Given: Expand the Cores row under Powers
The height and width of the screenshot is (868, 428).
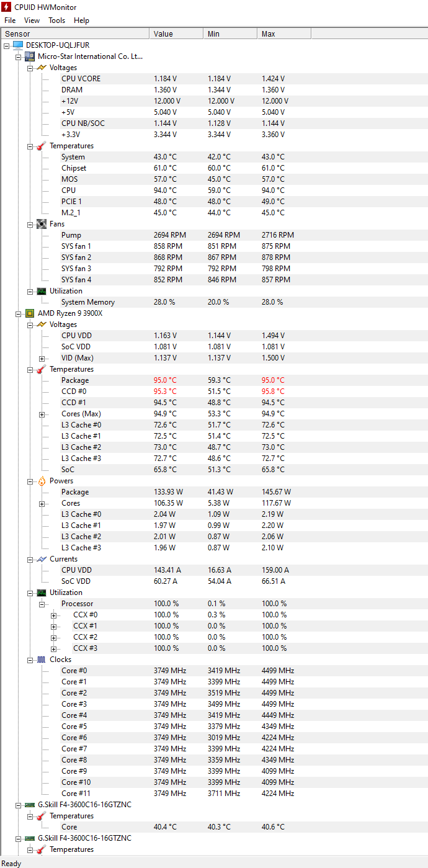Looking at the screenshot, I should coord(41,503).
